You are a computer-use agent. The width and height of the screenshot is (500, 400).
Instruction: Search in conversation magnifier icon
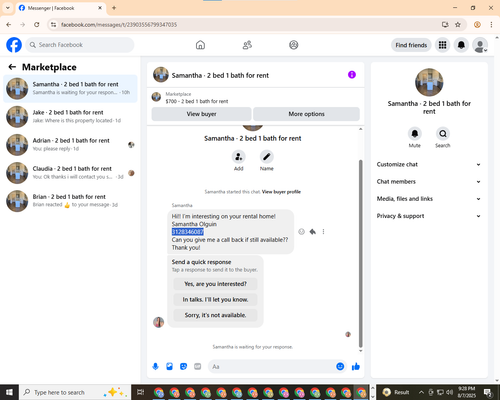tap(443, 134)
